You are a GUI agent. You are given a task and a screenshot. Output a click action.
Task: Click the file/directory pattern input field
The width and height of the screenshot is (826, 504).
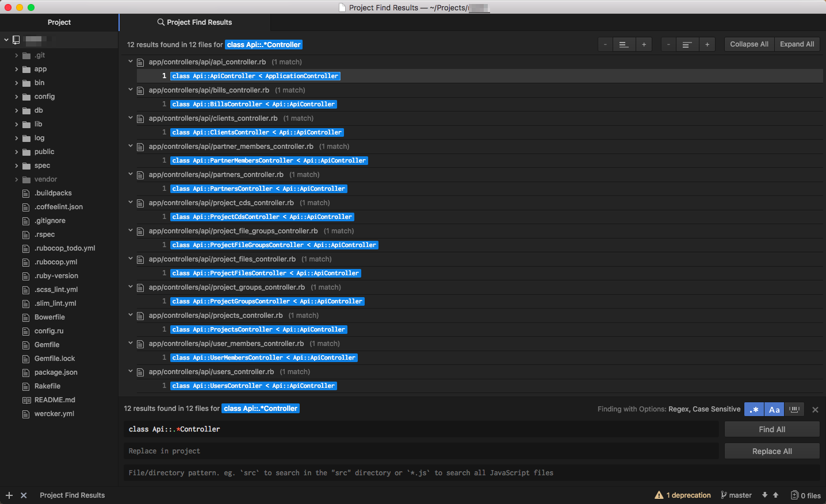[x=403, y=472]
